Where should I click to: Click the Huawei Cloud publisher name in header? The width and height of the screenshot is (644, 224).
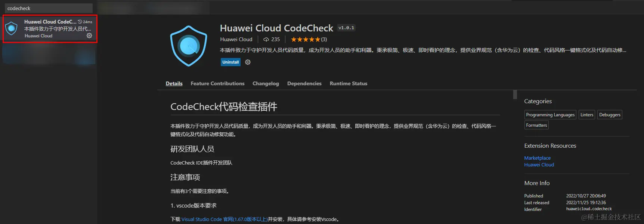(x=236, y=39)
